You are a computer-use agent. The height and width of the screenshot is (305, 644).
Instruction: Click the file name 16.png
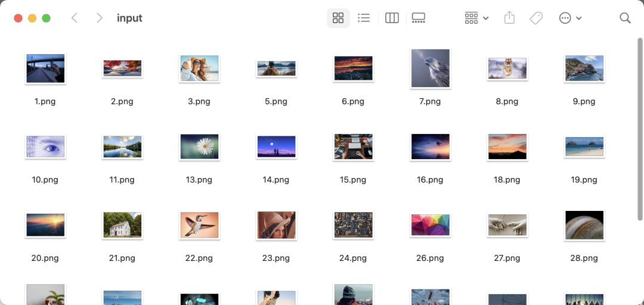click(430, 180)
